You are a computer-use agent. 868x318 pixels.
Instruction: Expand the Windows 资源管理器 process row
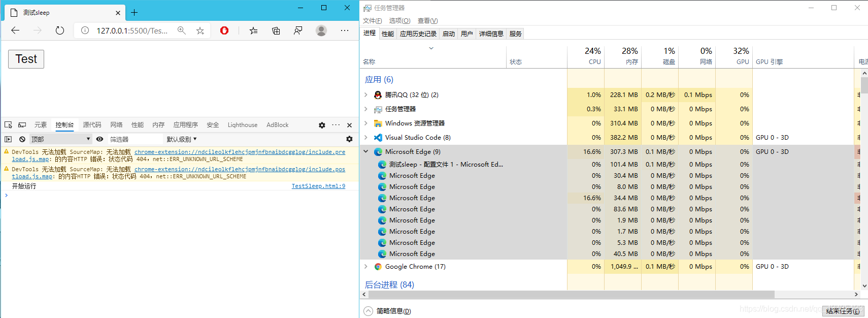click(365, 123)
